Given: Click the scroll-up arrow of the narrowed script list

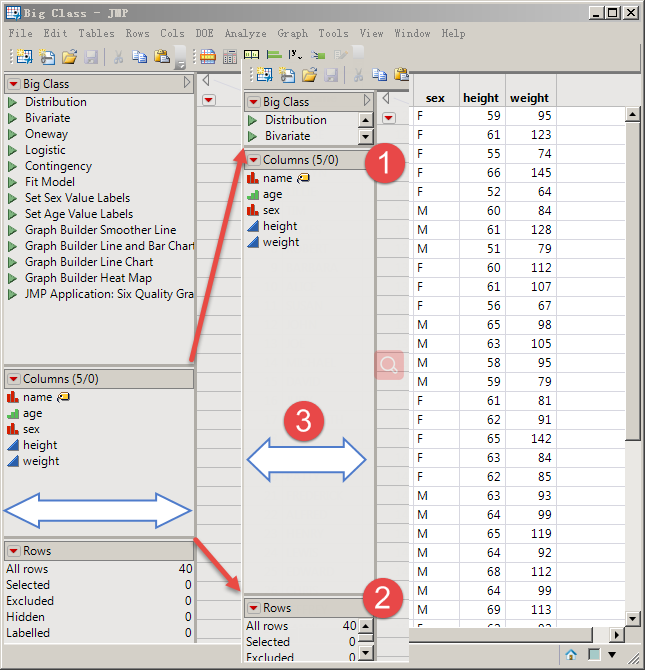Looking at the screenshot, I should tap(365, 120).
